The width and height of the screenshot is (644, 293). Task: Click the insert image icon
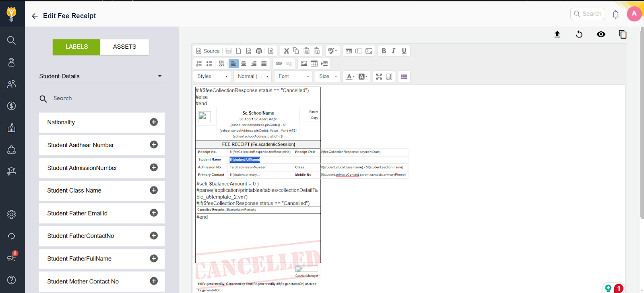[x=304, y=64]
